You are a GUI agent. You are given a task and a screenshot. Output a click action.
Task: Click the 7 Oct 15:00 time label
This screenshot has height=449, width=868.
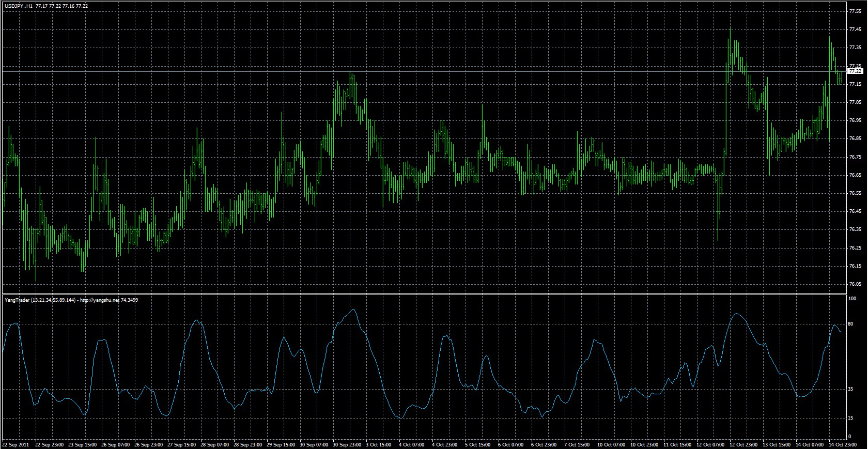[577, 444]
